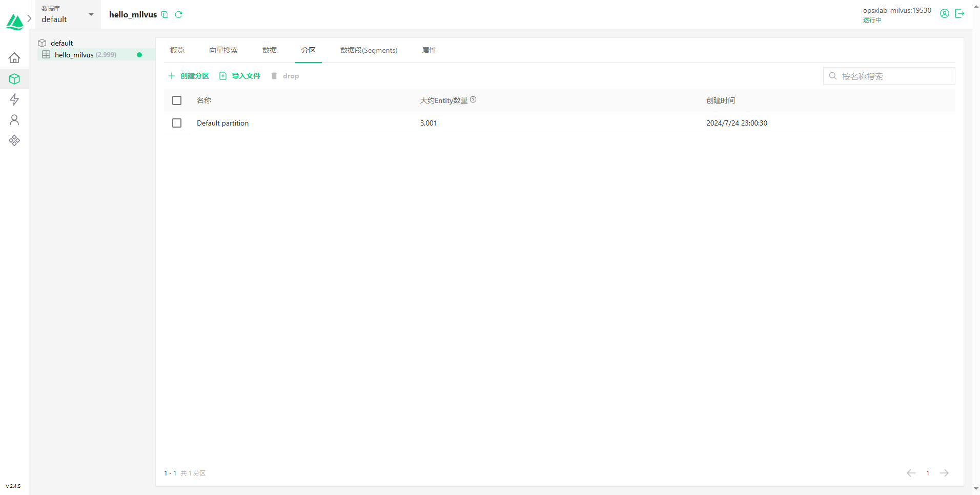Expand the sidebar with the chevron arrow
Screen dimensions: 980x495
[30, 18]
